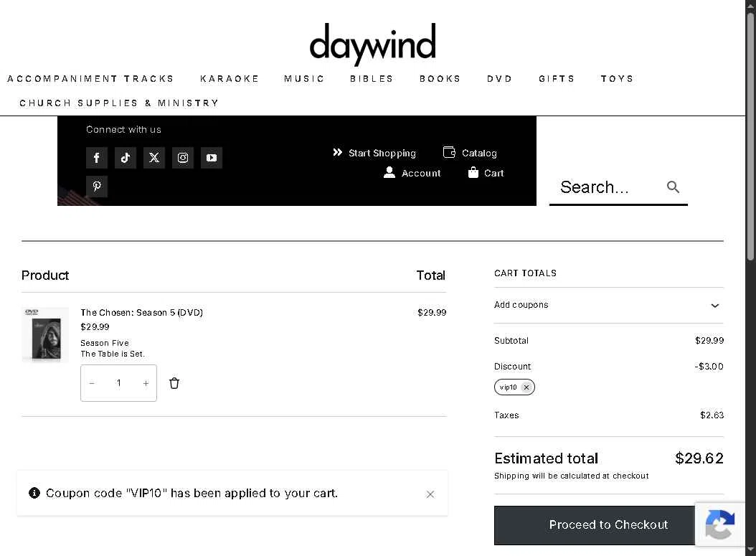Click the quantity number field
Viewport: 756px width, 556px height.
(x=118, y=383)
